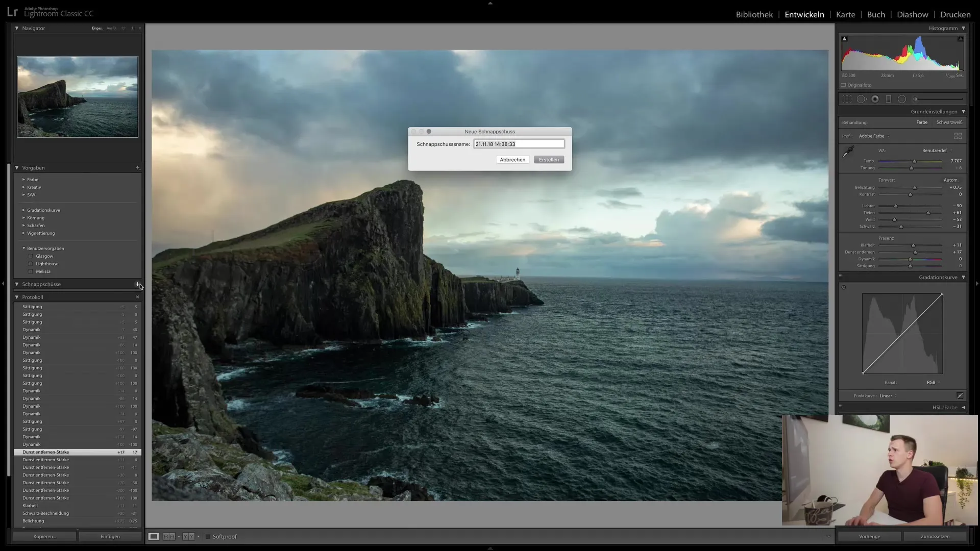Collapse left panel using the edge arrow
The height and width of the screenshot is (551, 980).
pyautogui.click(x=3, y=284)
